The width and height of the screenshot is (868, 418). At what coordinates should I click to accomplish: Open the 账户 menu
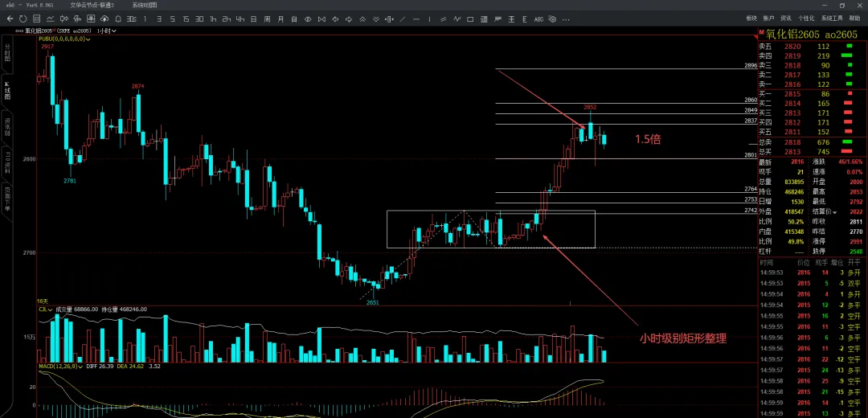point(768,18)
